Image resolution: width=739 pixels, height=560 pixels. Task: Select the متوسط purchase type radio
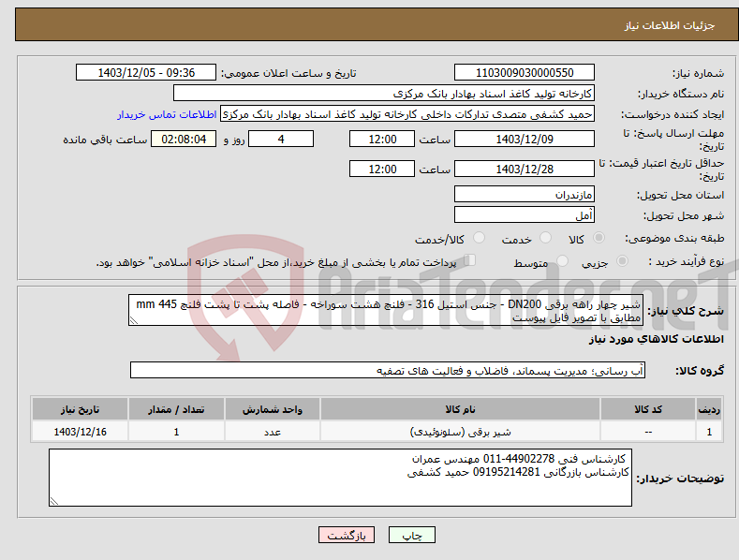point(562,261)
